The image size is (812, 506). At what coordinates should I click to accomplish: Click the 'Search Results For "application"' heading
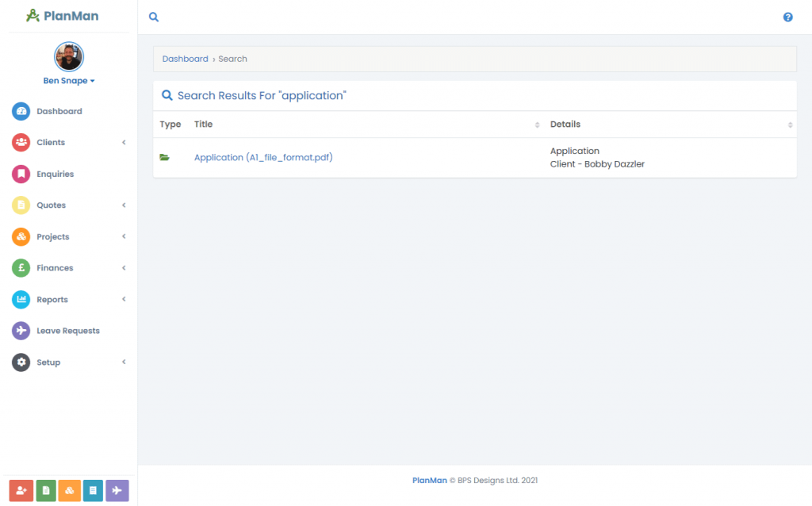tap(262, 95)
